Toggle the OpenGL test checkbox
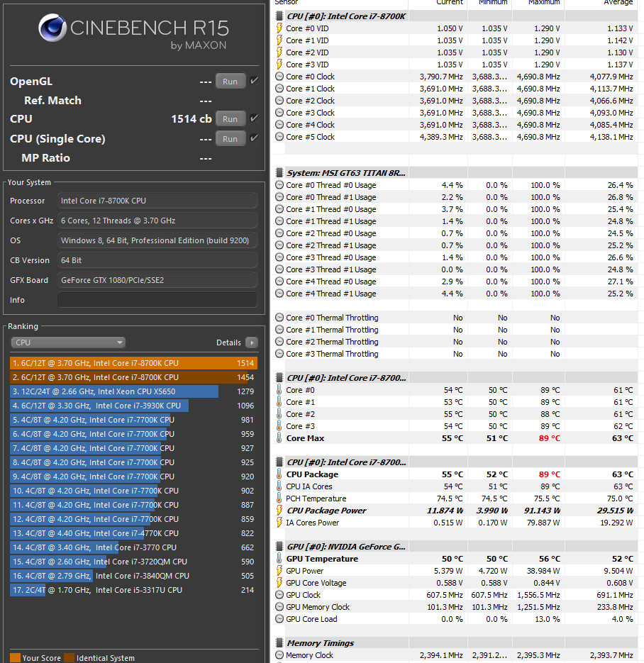This screenshot has height=663, width=644. (254, 80)
